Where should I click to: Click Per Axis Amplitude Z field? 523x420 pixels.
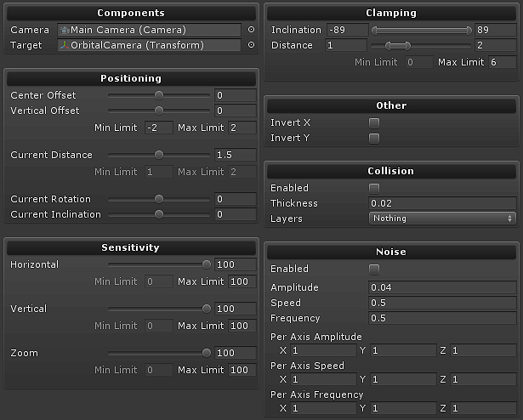483,350
